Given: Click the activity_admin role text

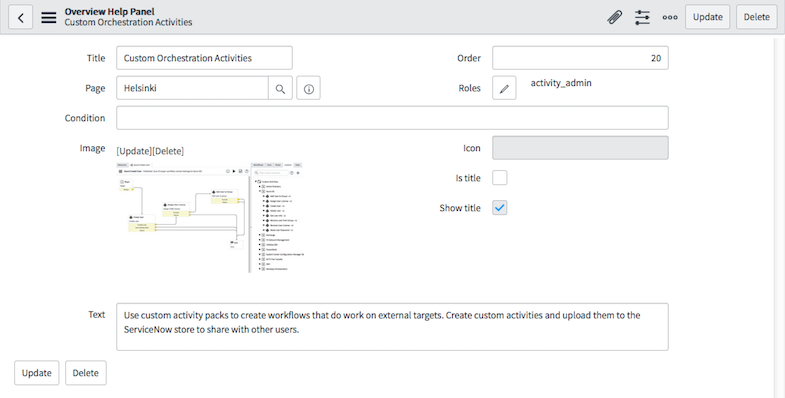Looking at the screenshot, I should (x=561, y=83).
